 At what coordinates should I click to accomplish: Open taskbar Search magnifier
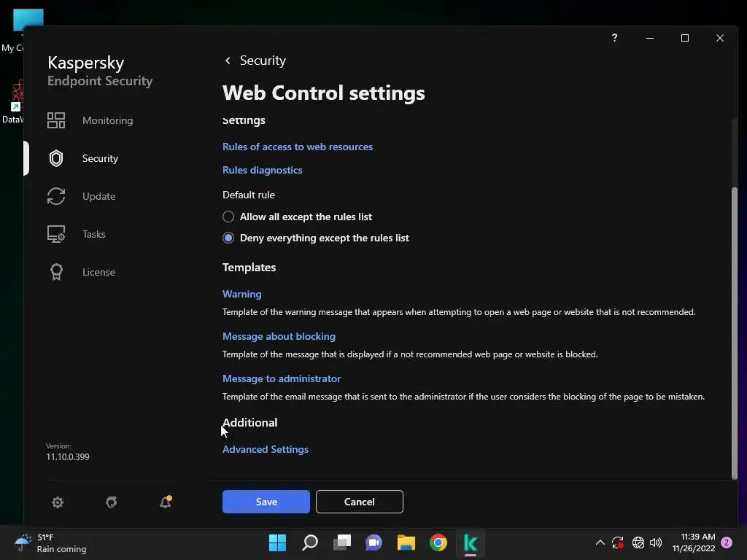(x=309, y=542)
